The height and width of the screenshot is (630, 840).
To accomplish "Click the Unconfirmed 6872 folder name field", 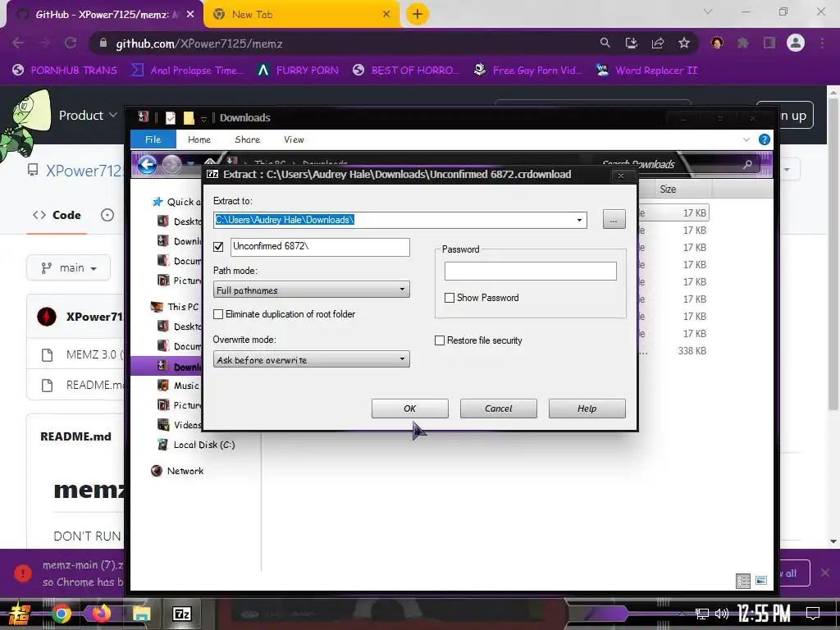I will coord(321,246).
